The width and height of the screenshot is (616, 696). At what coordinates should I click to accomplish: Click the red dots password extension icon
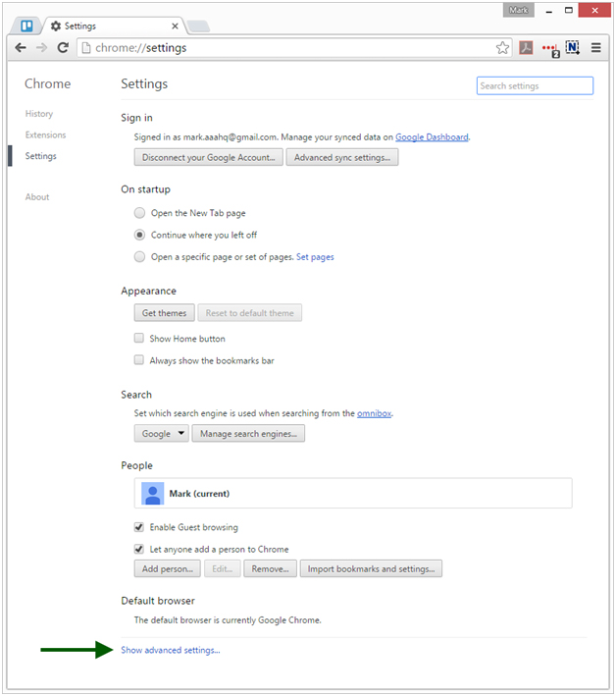pos(549,48)
